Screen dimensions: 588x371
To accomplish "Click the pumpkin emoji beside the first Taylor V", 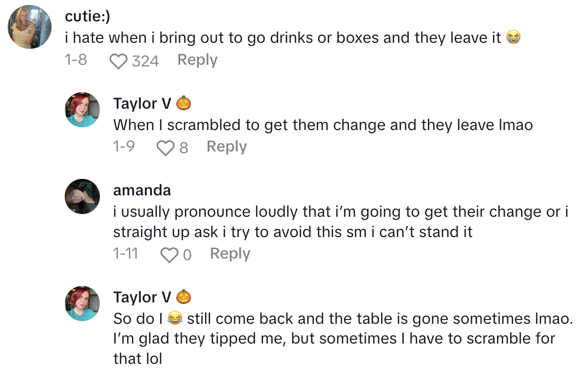I will click(x=184, y=103).
